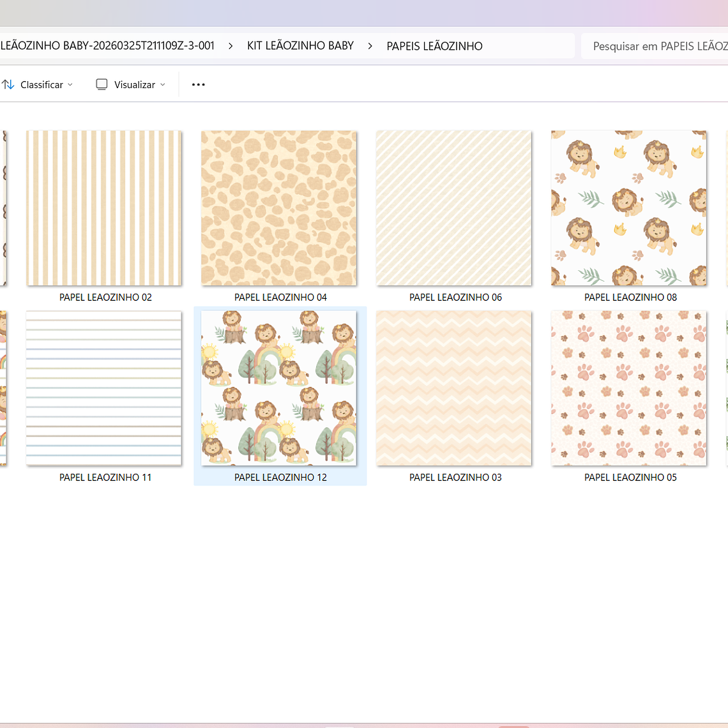This screenshot has height=728, width=728.
Task: Click the PAPEL LEAOZINHO 12 file name label
Action: (280, 477)
